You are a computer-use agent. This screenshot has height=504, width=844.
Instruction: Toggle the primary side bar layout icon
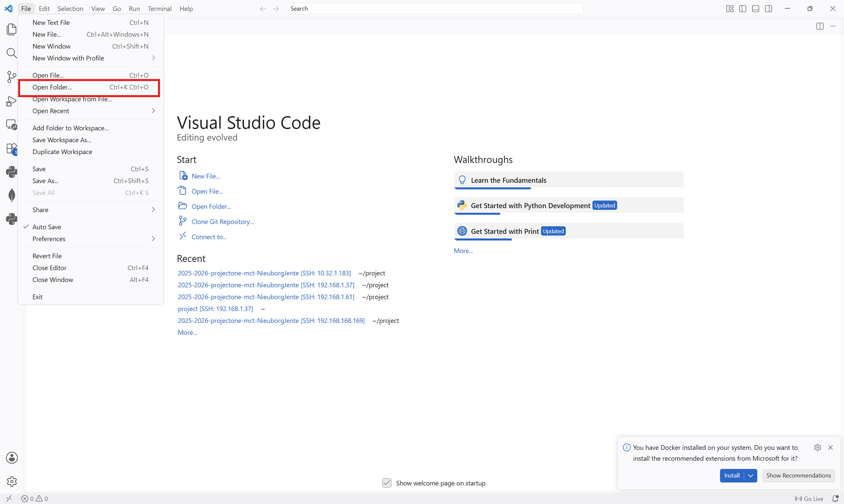[x=743, y=9]
